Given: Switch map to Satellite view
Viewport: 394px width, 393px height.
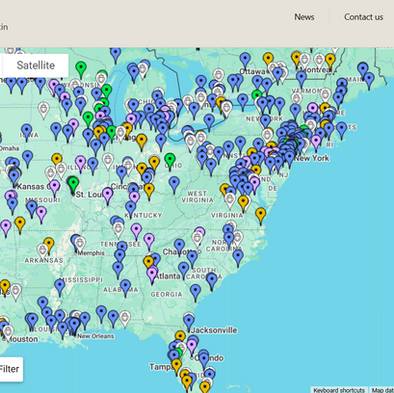Looking at the screenshot, I should tap(35, 65).
